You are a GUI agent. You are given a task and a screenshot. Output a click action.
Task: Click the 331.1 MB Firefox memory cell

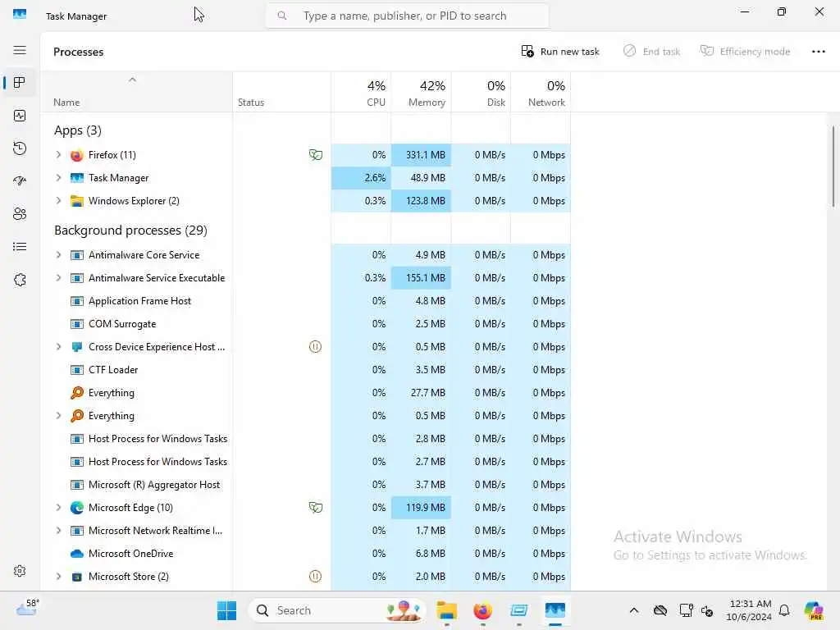421,155
